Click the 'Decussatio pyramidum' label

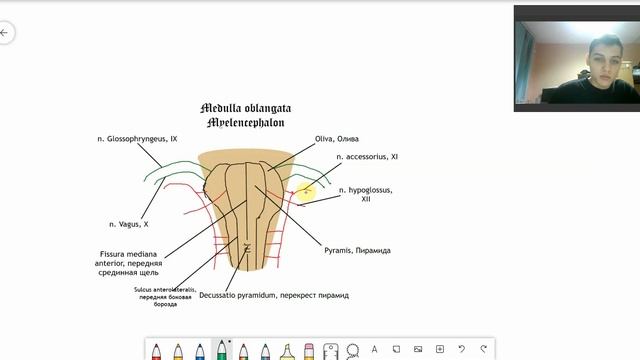pyautogui.click(x=274, y=295)
